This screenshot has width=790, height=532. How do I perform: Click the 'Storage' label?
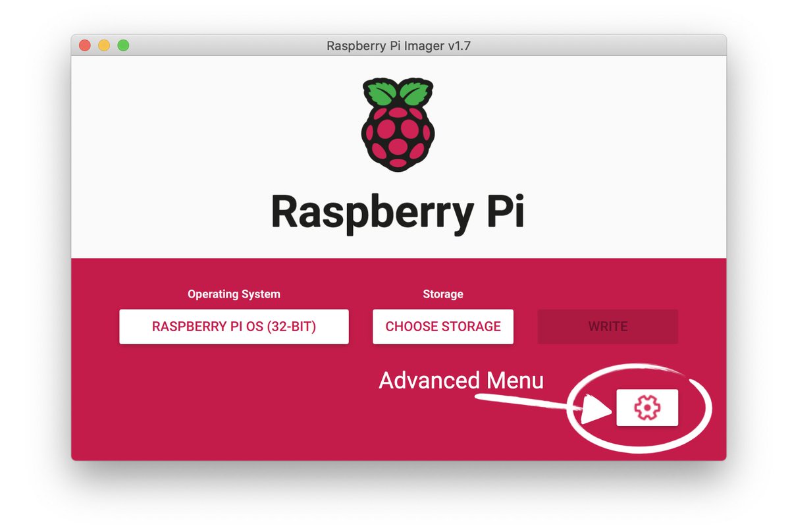pyautogui.click(x=443, y=294)
